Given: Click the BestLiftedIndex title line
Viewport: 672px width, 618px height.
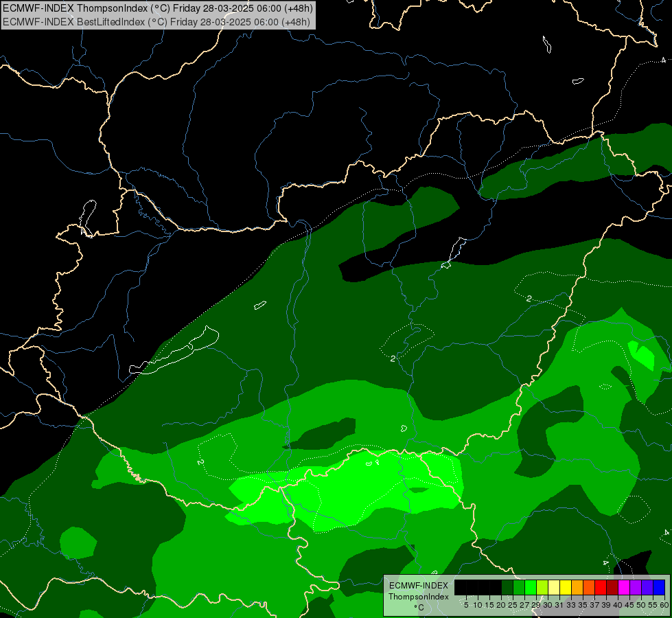Looking at the screenshot, I should tap(156, 22).
